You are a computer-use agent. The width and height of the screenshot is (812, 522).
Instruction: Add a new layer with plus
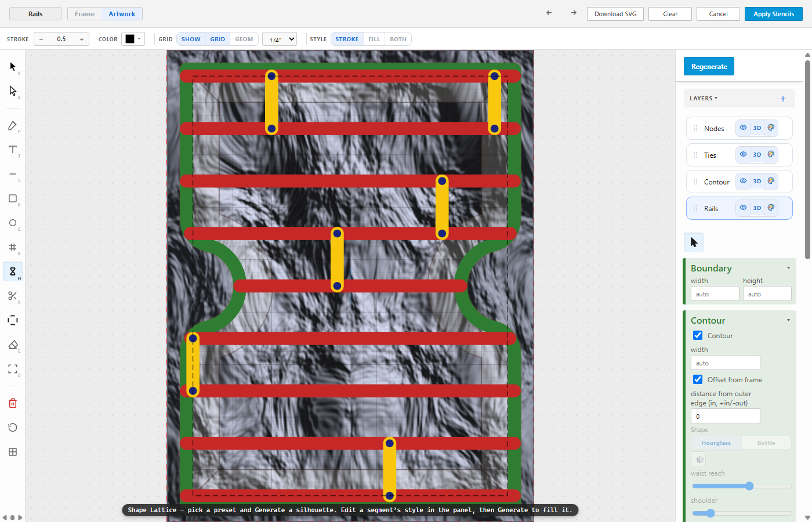coord(783,99)
